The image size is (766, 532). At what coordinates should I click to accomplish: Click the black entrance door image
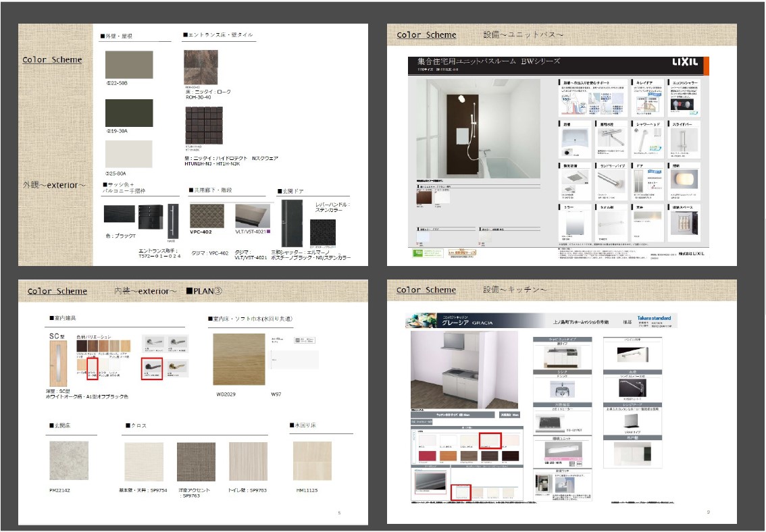point(292,222)
